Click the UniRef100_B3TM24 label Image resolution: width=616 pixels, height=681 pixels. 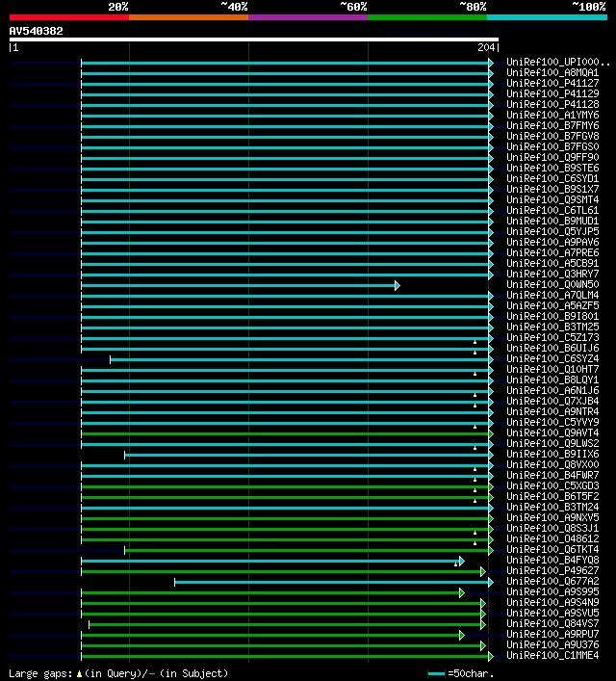552,508
